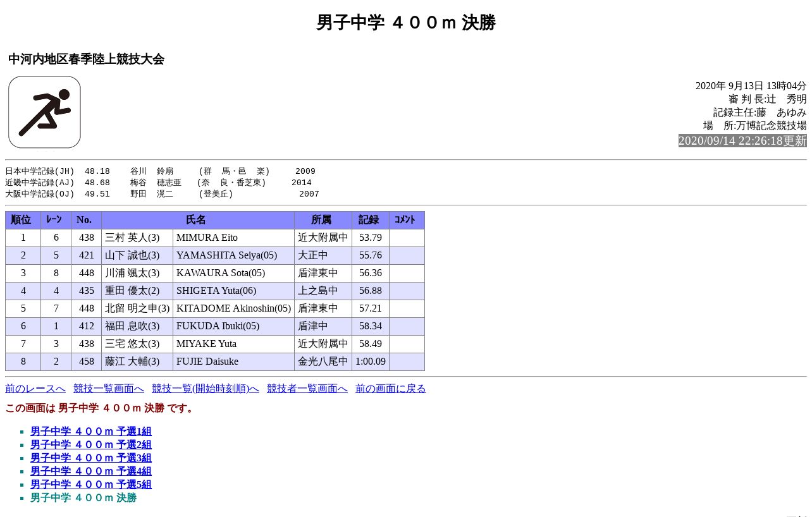Click the 審判長:辻 秀明 text
This screenshot has height=517, width=812.
coord(768,99)
